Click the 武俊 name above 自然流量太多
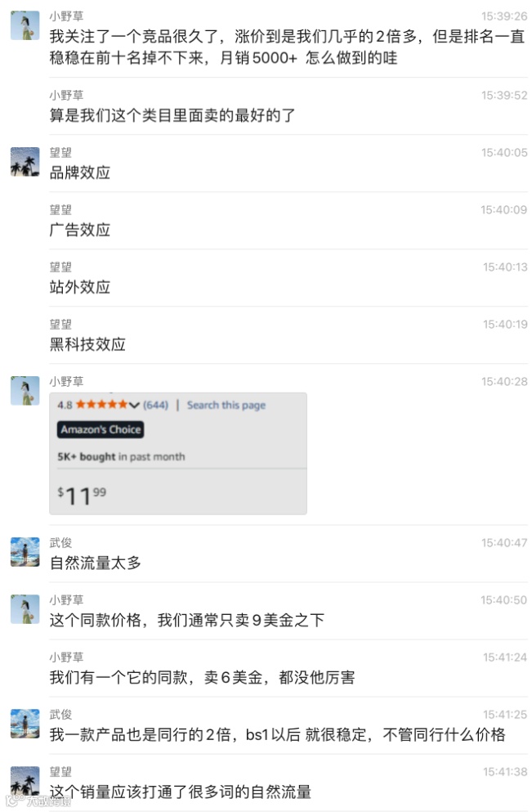Viewport: 532px width, 812px height. point(60,542)
